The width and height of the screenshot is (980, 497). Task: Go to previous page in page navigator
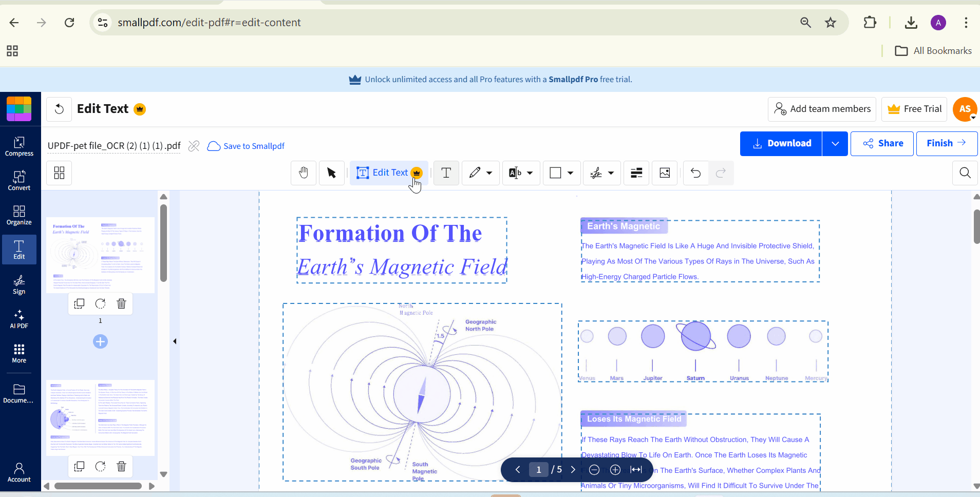[x=518, y=469]
